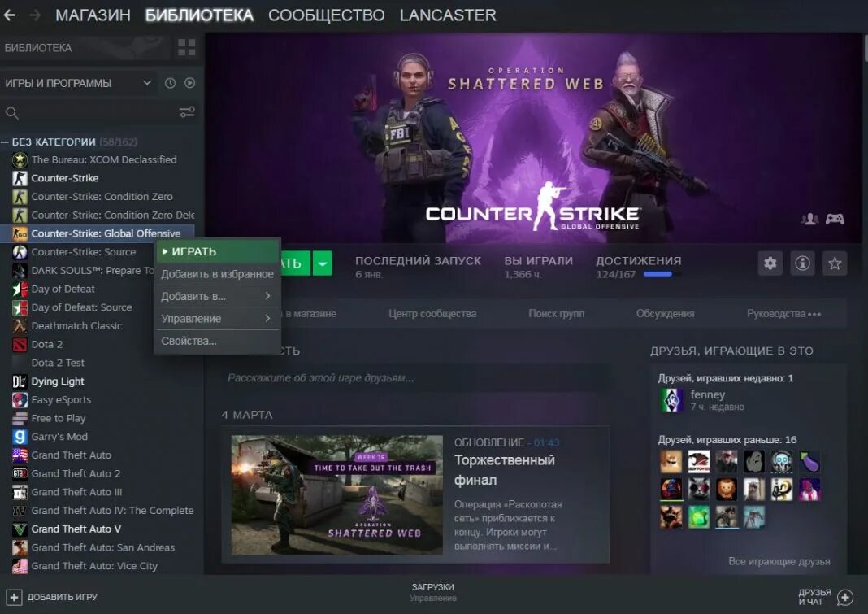This screenshot has height=614, width=868.
Task: Select Day of Defeat icon
Action: 20,290
